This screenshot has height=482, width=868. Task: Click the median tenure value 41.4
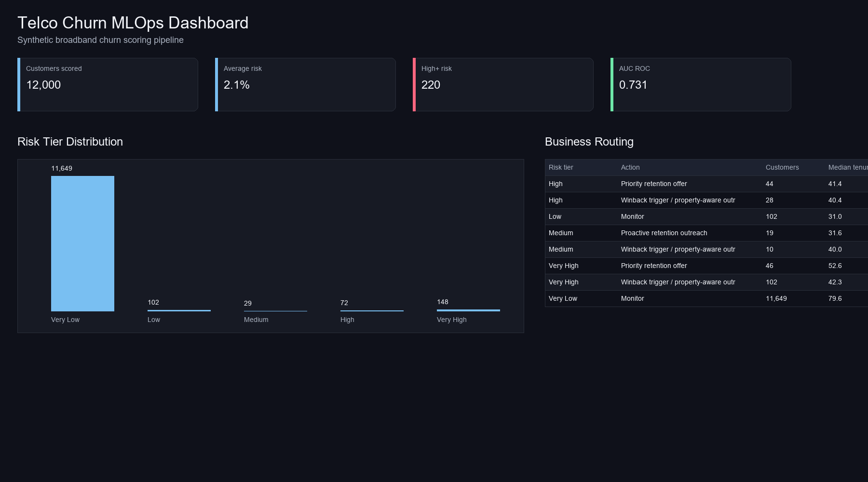835,184
